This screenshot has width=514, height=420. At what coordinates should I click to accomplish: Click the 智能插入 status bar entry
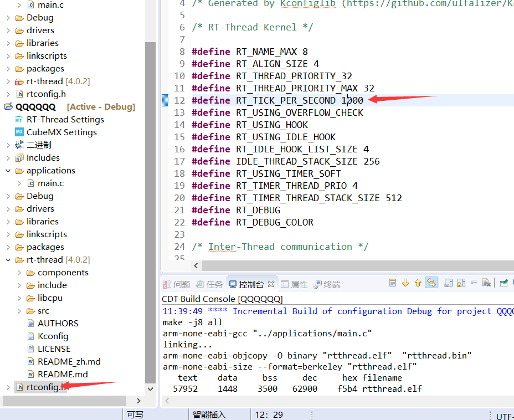point(209,415)
